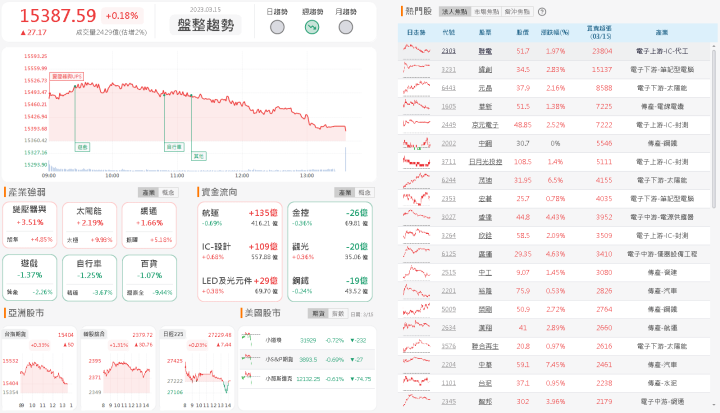Open the 百貨 -1.07% sector card
Viewport: 720px width, 413px height.
[x=149, y=278]
